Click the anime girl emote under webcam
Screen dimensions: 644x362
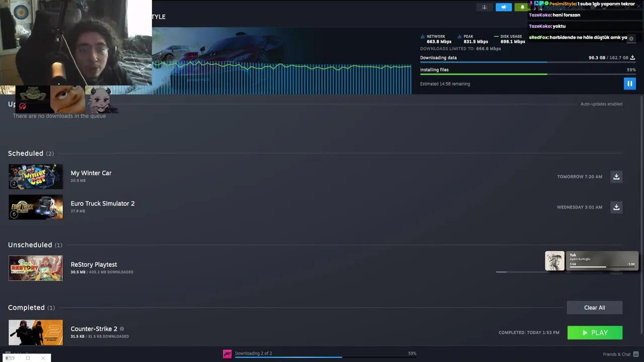pos(101,100)
